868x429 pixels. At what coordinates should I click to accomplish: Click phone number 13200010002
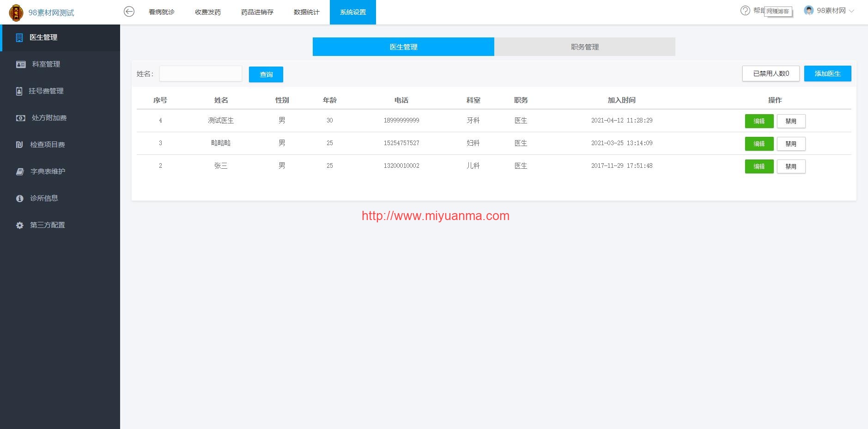pos(401,165)
